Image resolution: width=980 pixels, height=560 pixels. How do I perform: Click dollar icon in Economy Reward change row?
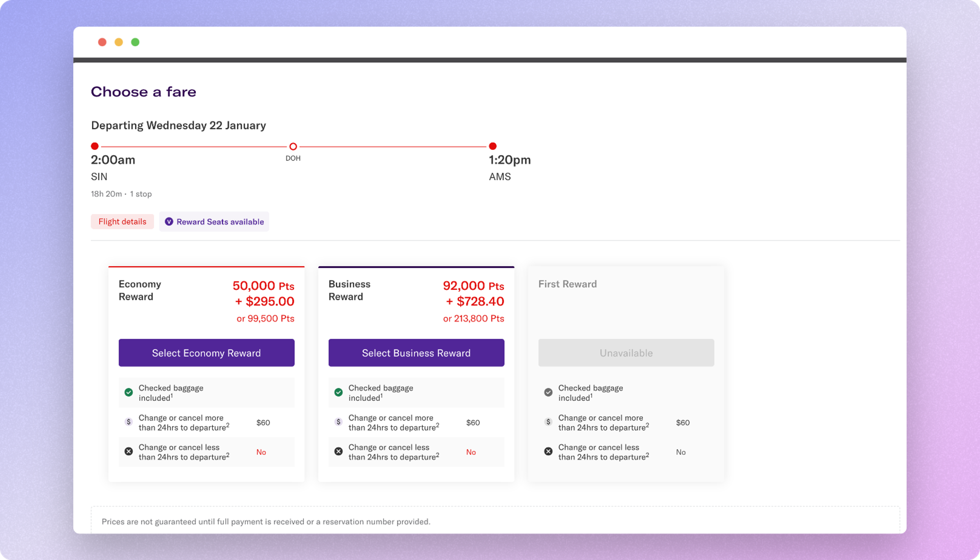[129, 422]
